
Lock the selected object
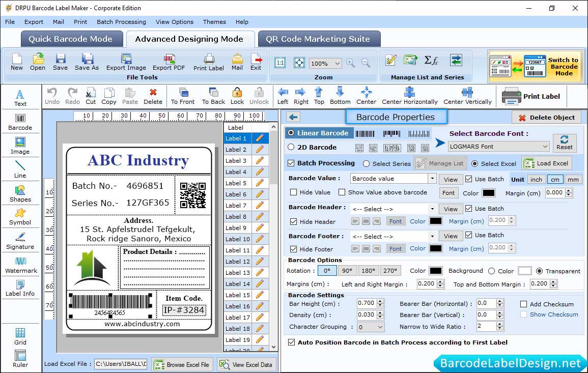[237, 96]
